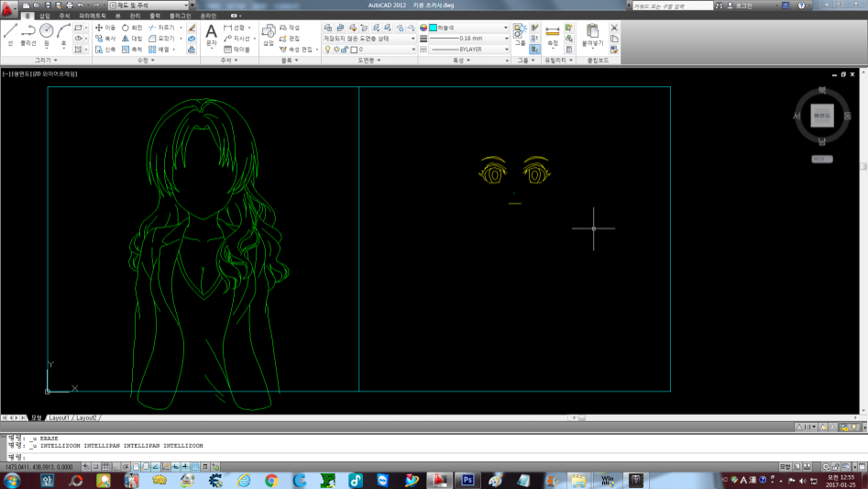
Task: Click the Group (그룹) icon
Action: tap(520, 35)
